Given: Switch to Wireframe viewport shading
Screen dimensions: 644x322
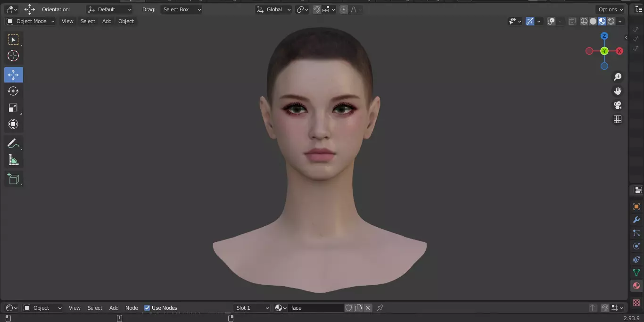Looking at the screenshot, I should tap(584, 21).
